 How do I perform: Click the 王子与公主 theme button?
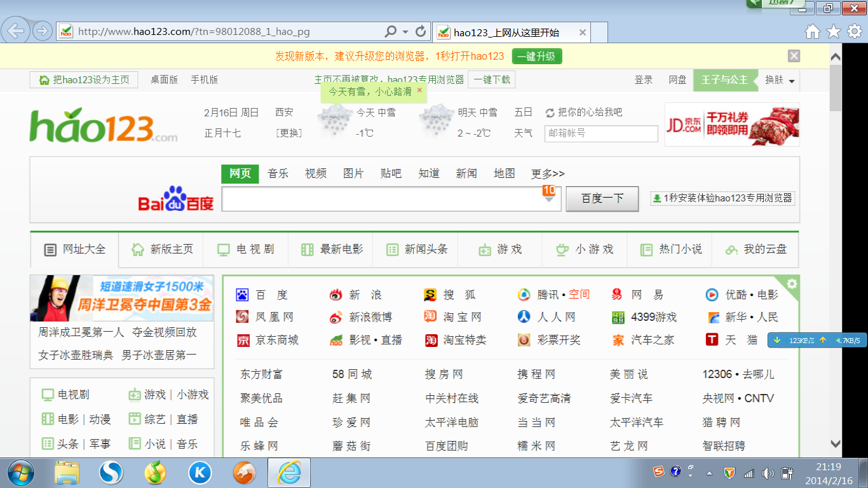point(726,80)
